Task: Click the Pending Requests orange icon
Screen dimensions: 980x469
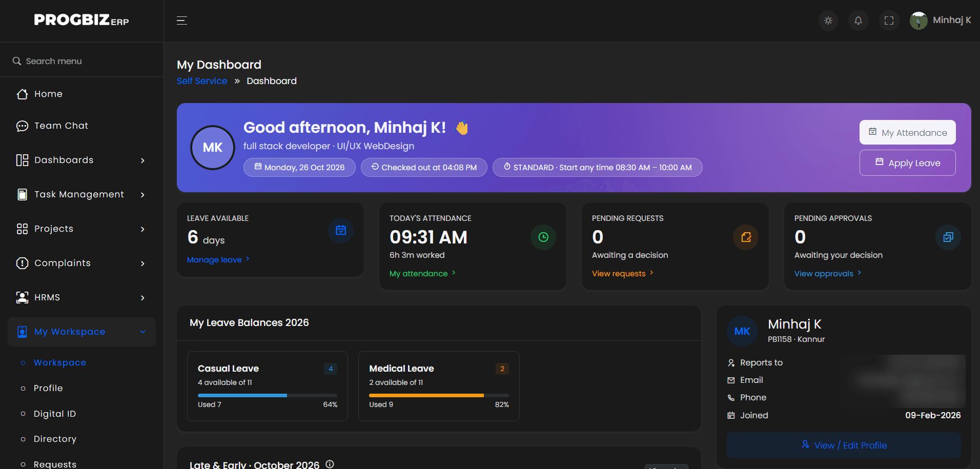Action: tap(746, 237)
